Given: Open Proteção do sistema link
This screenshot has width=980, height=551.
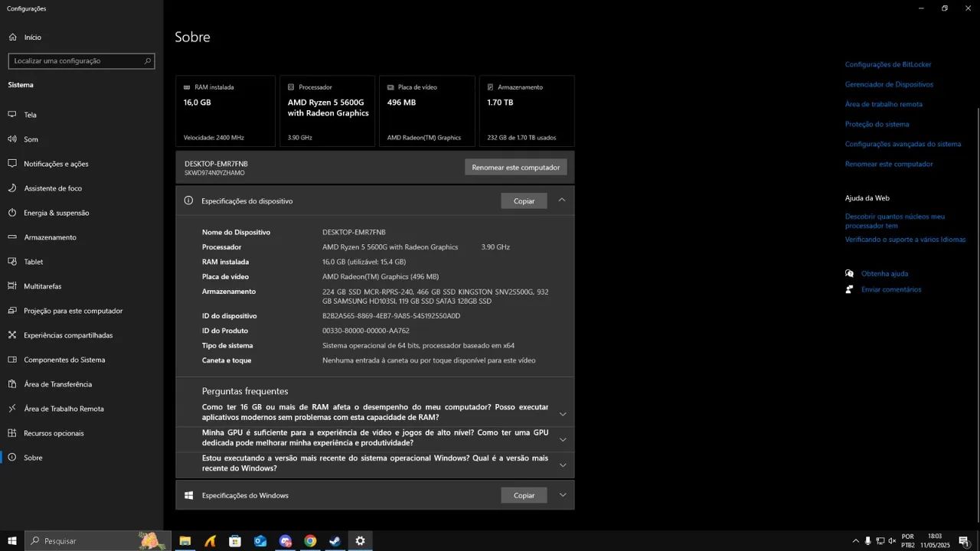Looking at the screenshot, I should point(877,124).
